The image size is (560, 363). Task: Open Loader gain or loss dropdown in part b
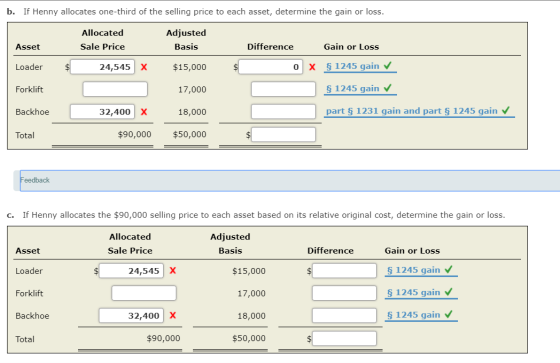(360, 67)
